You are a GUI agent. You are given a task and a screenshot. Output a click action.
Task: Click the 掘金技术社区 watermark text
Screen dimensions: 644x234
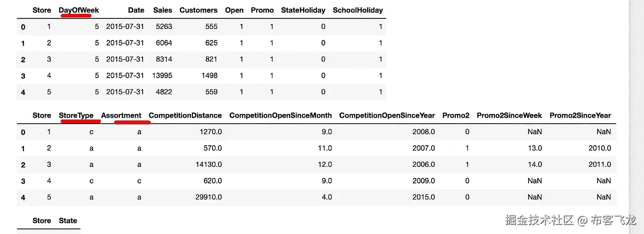(539, 220)
